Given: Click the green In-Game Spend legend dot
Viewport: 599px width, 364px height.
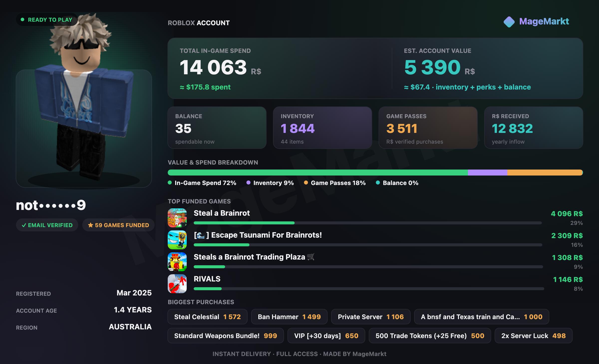Looking at the screenshot, I should [x=170, y=182].
